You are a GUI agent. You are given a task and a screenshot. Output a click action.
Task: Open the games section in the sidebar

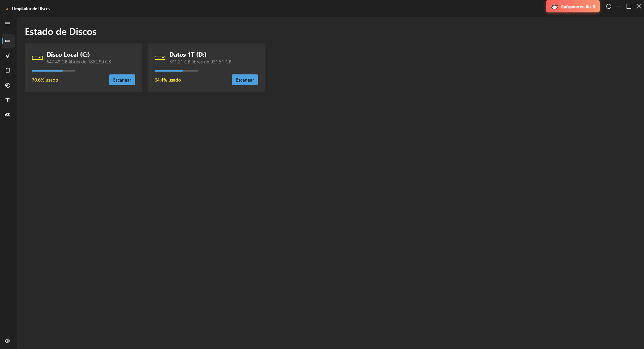click(8, 115)
